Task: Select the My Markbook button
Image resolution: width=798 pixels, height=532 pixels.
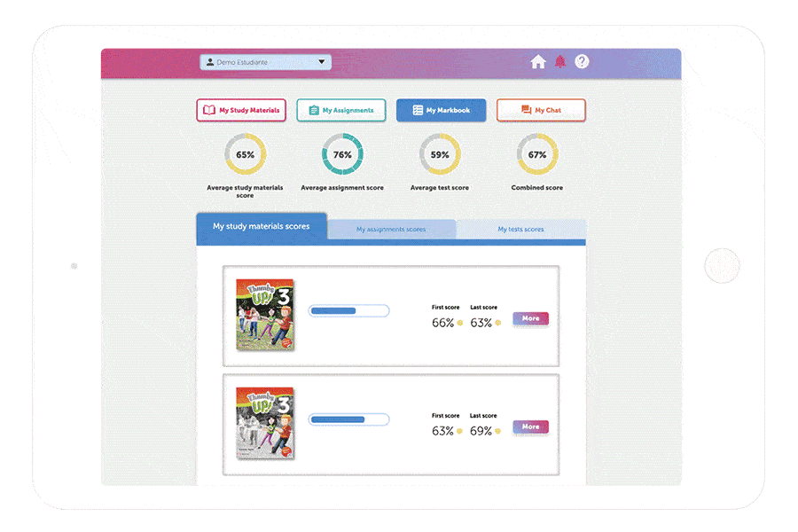Action: [441, 110]
